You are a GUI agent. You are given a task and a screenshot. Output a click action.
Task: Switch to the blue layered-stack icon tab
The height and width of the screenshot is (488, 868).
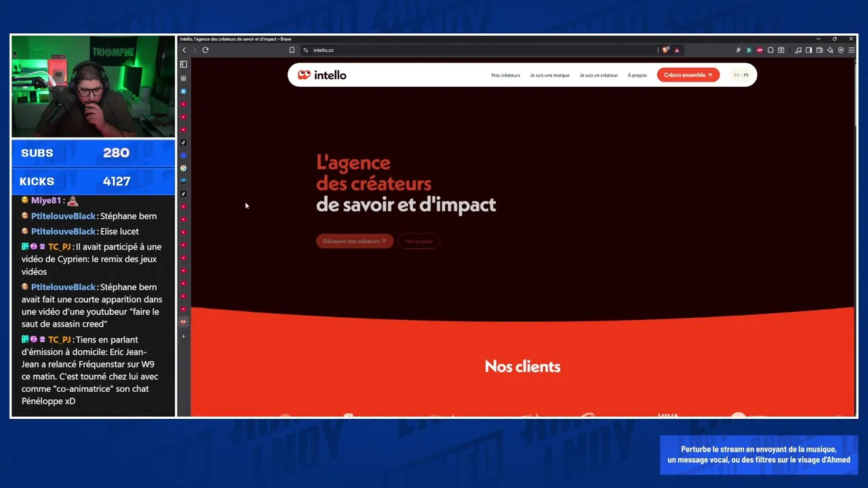183,181
